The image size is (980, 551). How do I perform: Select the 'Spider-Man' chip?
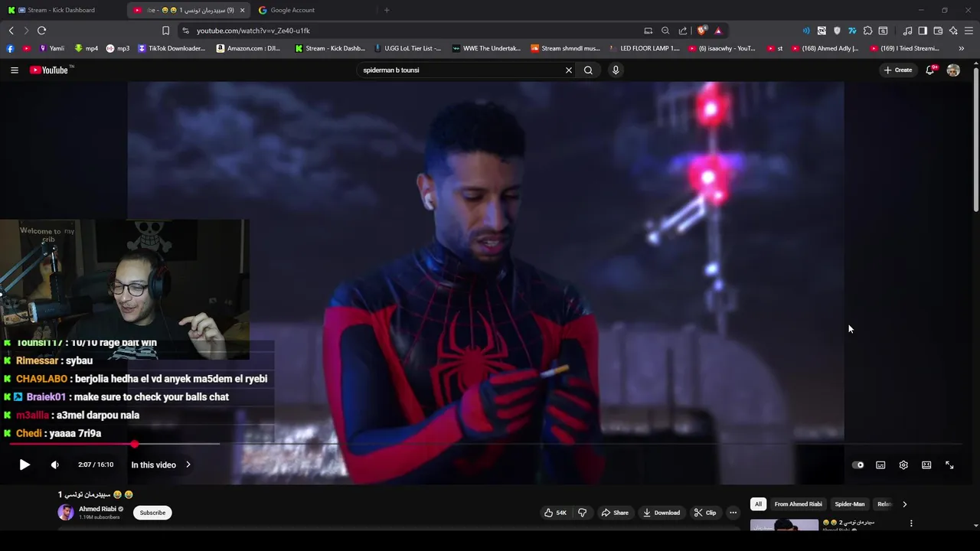pos(849,504)
